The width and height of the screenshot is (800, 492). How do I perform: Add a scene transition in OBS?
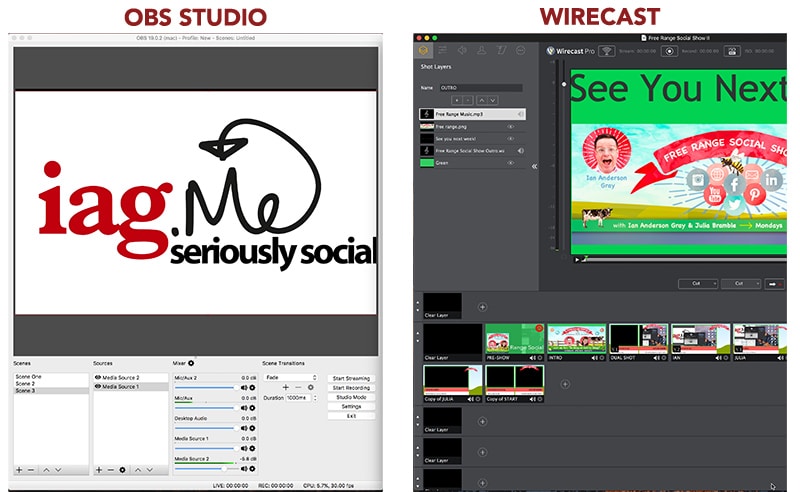pyautogui.click(x=286, y=387)
